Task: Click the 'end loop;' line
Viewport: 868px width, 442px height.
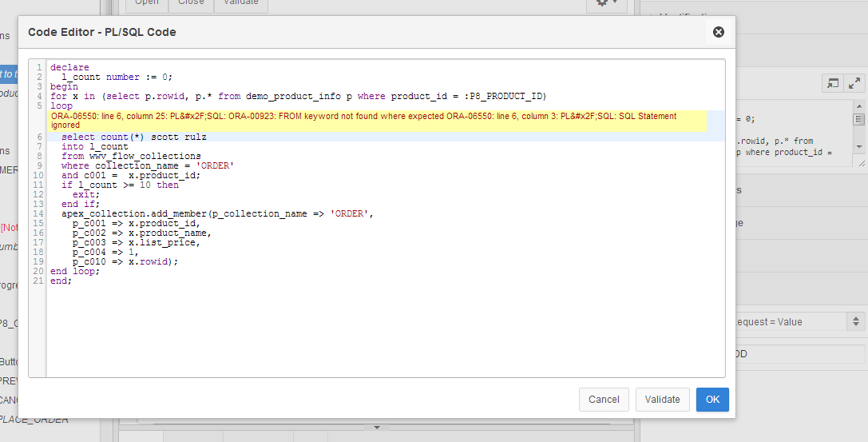Action: coord(75,272)
